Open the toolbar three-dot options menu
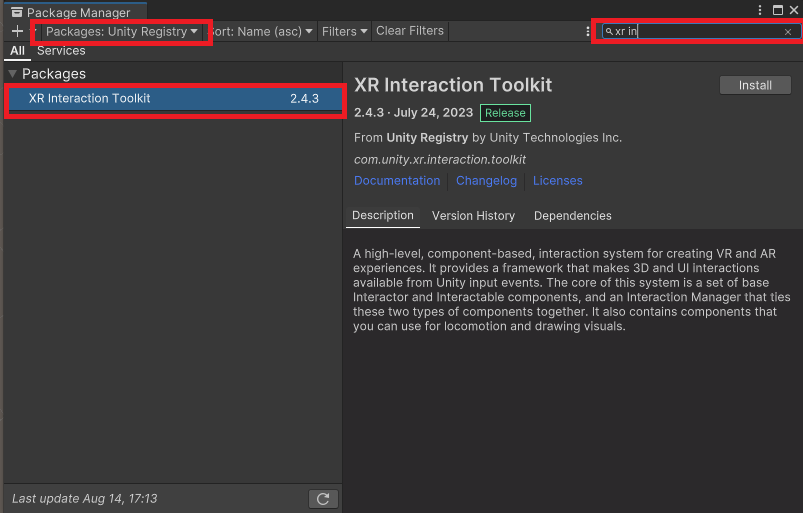803x513 pixels. pos(587,32)
